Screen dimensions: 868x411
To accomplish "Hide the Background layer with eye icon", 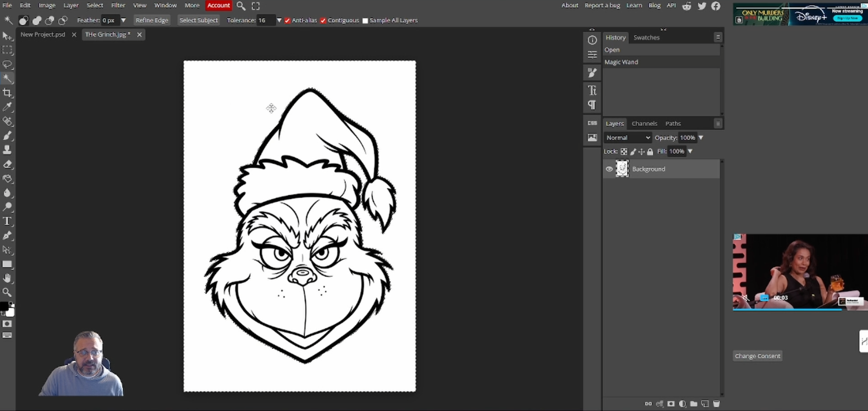I will pos(609,169).
